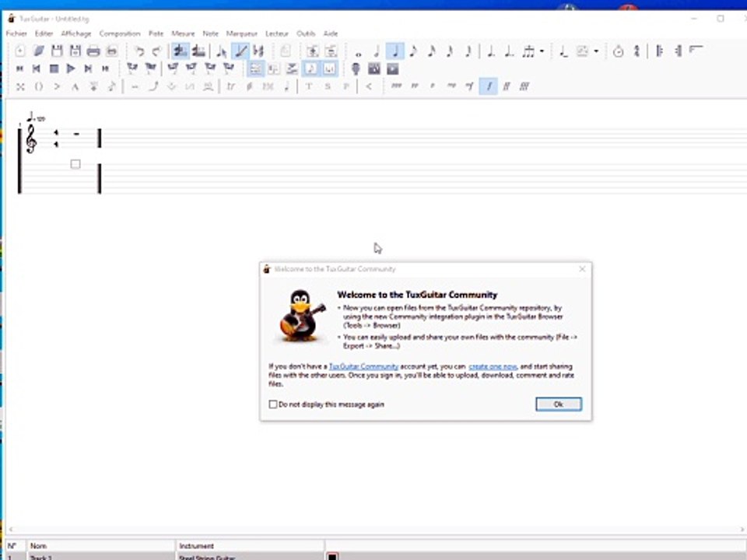Screen dimensions: 747x560
Task: Print the score
Action: (x=93, y=51)
